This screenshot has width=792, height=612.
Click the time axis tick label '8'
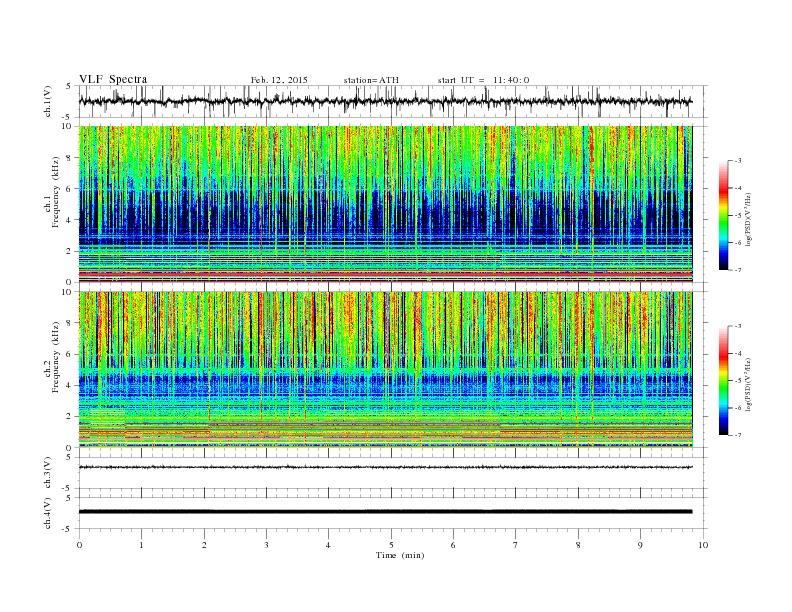[x=578, y=545]
